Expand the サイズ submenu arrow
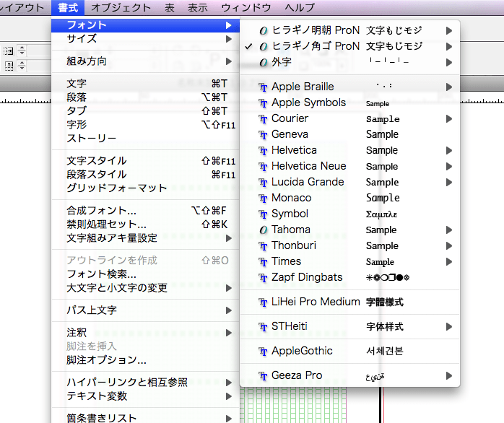The width and height of the screenshot is (504, 423). 229,39
